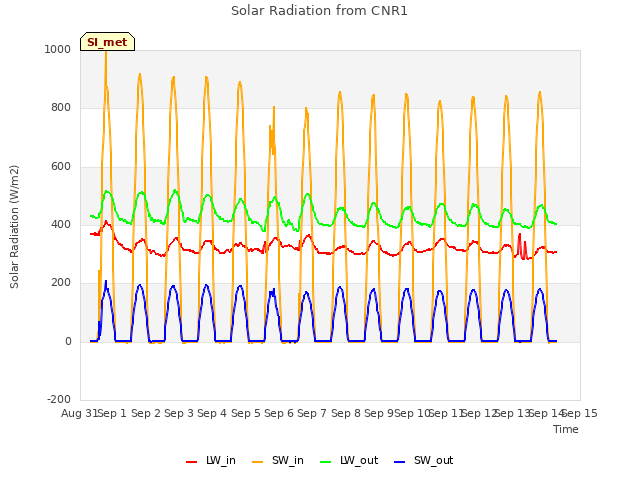Click the orange SW_in legend swatch
The height and width of the screenshot is (480, 640).
click(258, 462)
